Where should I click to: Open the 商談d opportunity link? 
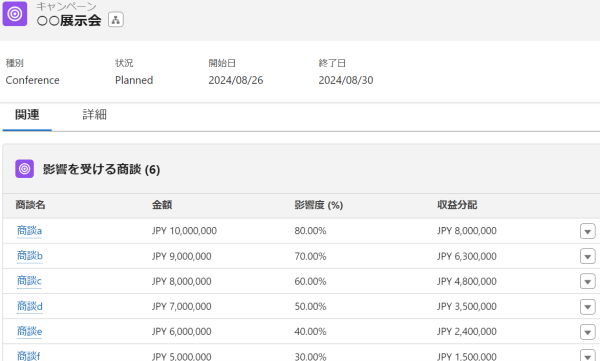tap(30, 306)
